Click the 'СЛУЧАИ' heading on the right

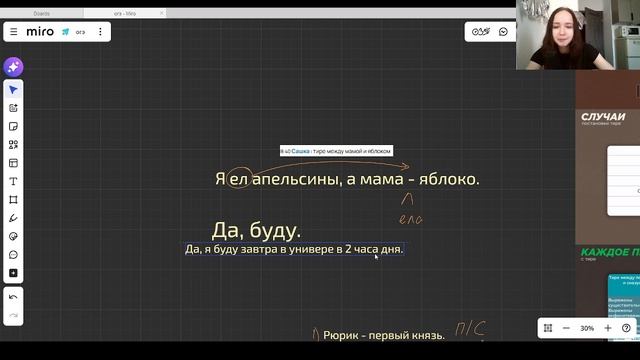point(603,117)
